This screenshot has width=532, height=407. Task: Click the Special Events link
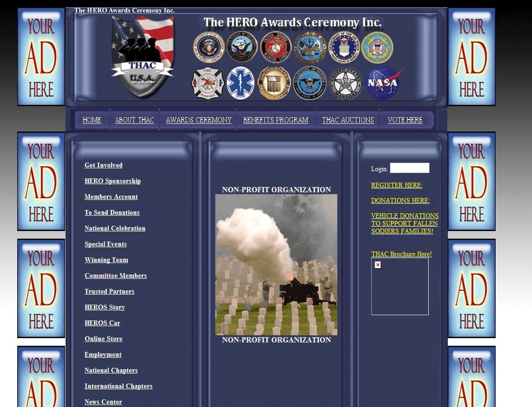click(106, 244)
